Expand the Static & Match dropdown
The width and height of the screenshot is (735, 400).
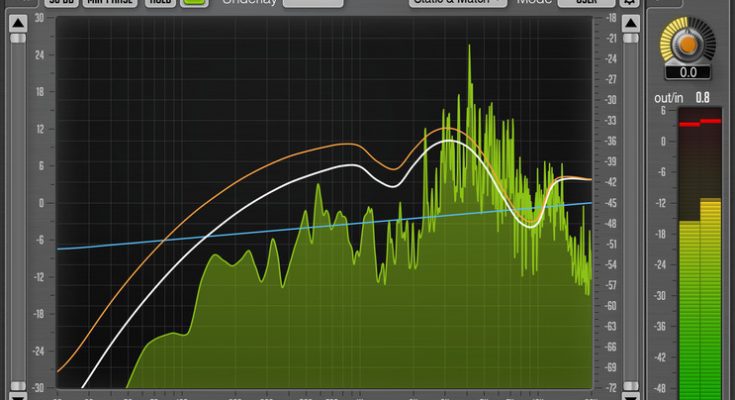[456, 3]
